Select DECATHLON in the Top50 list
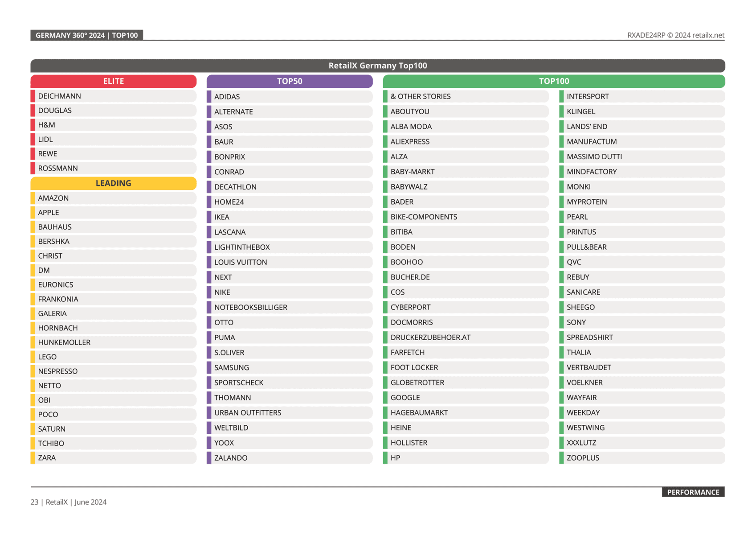This screenshot has height=535, width=756. click(290, 187)
